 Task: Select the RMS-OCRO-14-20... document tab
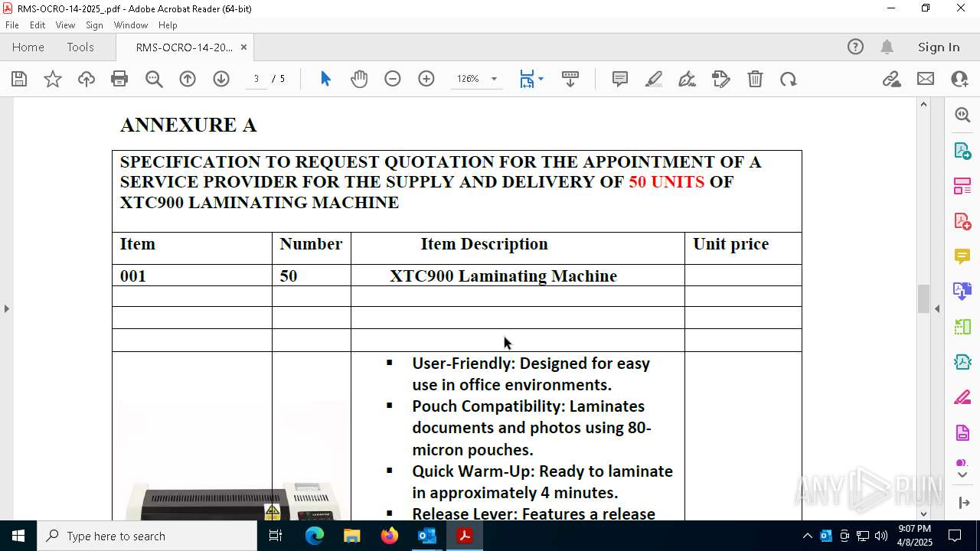pos(184,47)
